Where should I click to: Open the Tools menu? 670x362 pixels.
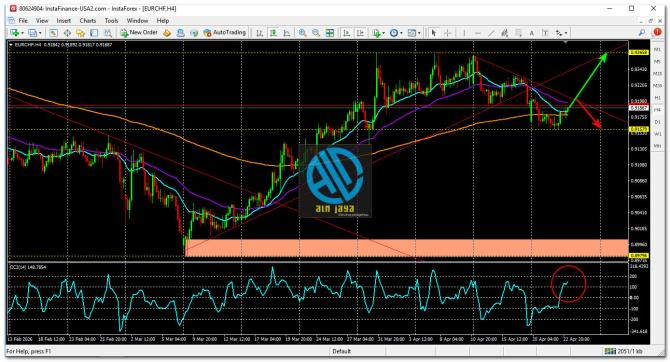pyautogui.click(x=111, y=21)
